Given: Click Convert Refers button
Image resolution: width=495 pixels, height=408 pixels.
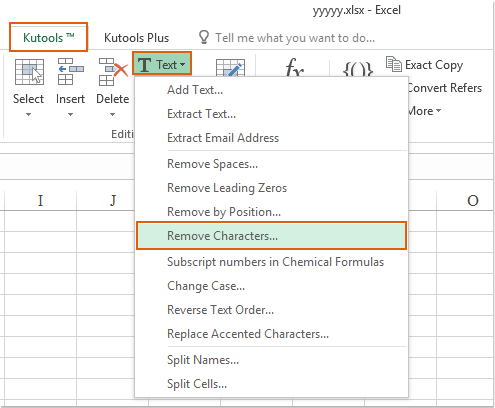Looking at the screenshot, I should (445, 88).
